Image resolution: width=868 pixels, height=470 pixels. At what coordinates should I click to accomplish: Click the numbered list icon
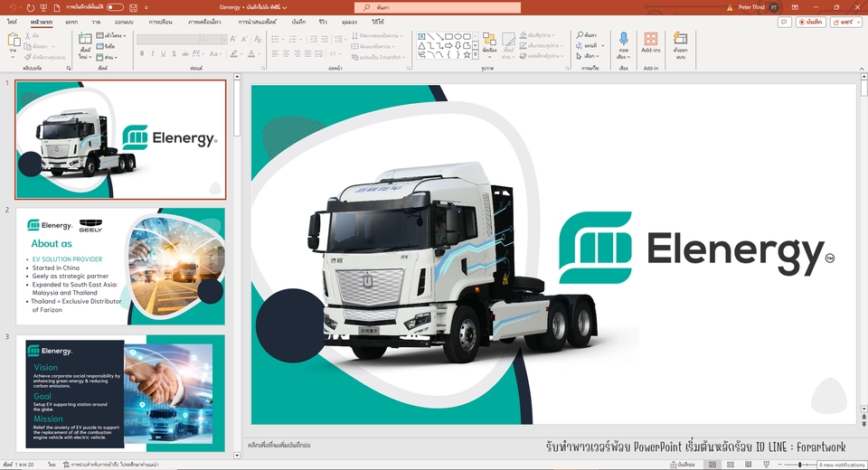(x=293, y=39)
